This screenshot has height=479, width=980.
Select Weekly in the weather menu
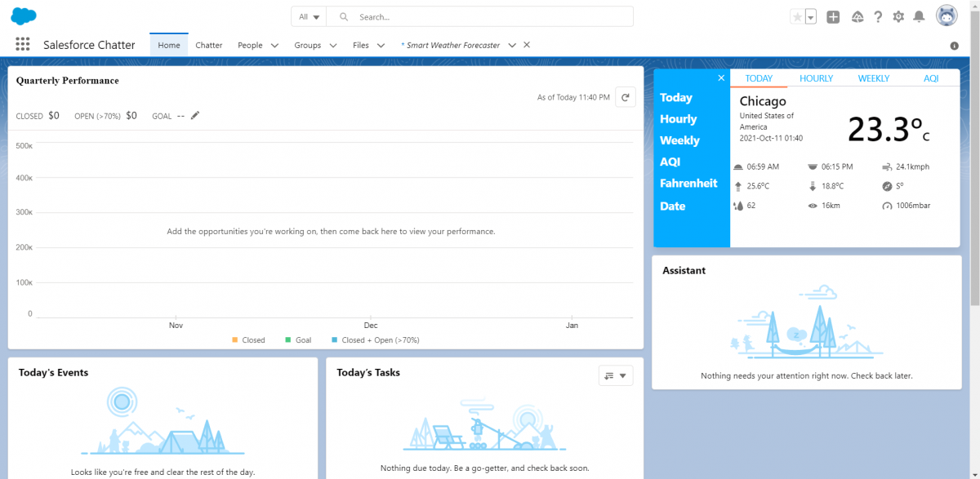(679, 140)
